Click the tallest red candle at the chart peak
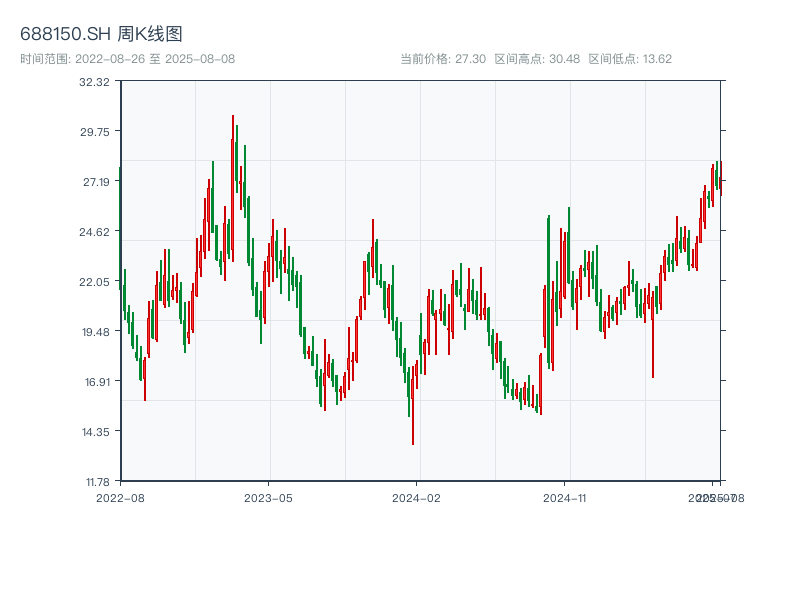Image resolution: width=800 pixels, height=600 pixels. [x=233, y=189]
